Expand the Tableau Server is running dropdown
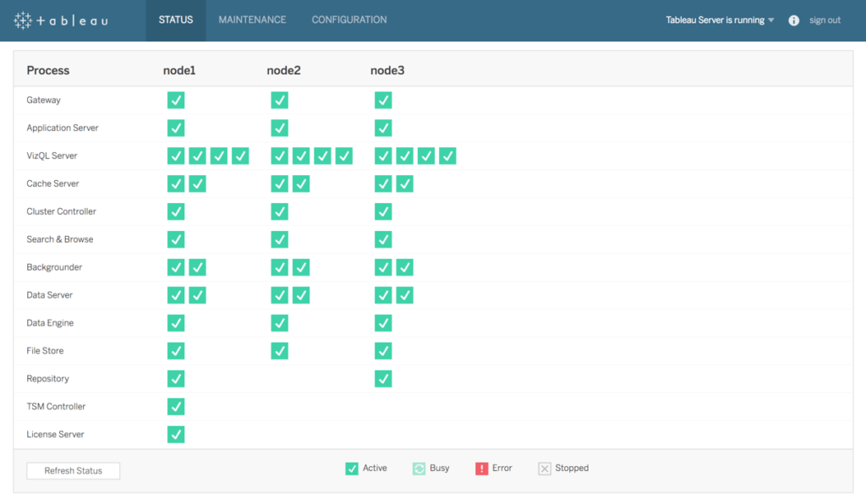 tap(720, 20)
